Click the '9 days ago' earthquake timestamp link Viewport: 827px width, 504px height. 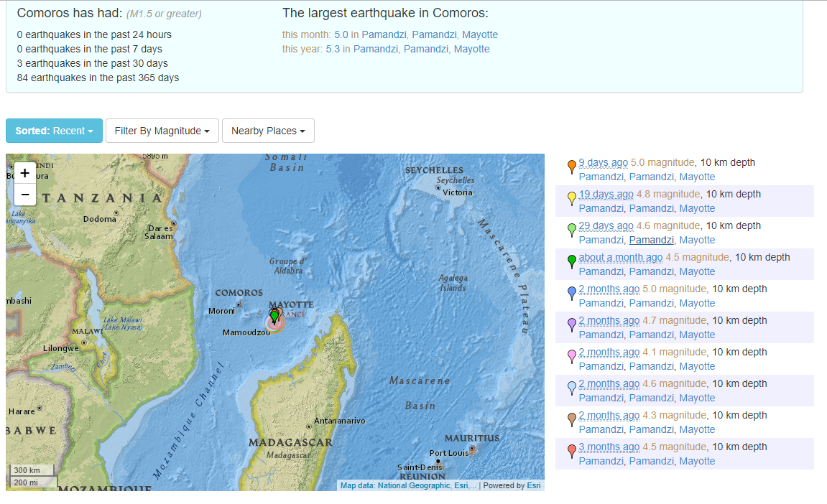[603, 162]
